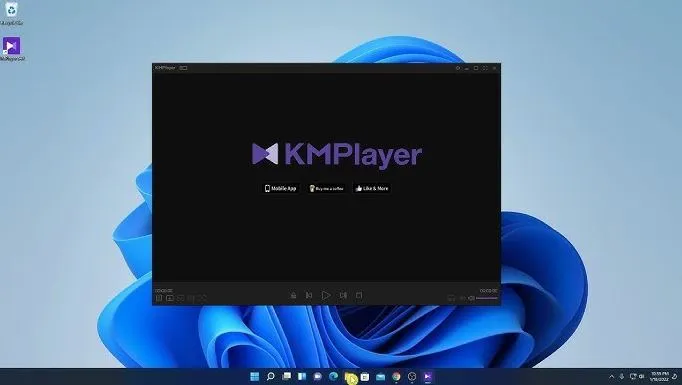This screenshot has width=682, height=385.
Task: Open taskbar Search
Action: pyautogui.click(x=271, y=376)
